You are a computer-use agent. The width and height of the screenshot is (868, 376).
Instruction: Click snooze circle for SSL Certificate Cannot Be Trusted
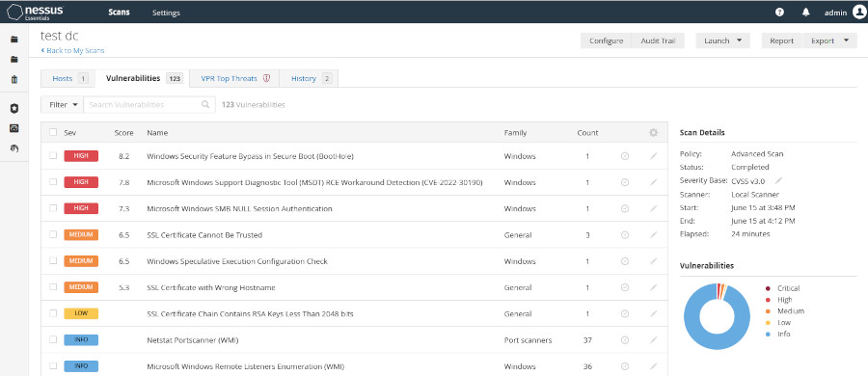pyautogui.click(x=625, y=235)
